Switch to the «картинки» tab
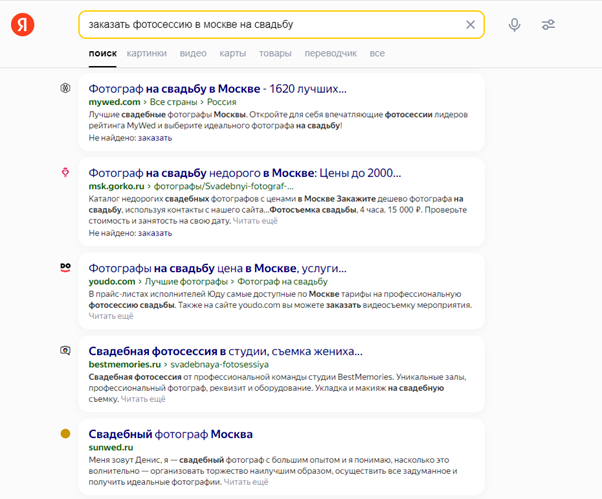The height and width of the screenshot is (499, 602). (x=147, y=53)
